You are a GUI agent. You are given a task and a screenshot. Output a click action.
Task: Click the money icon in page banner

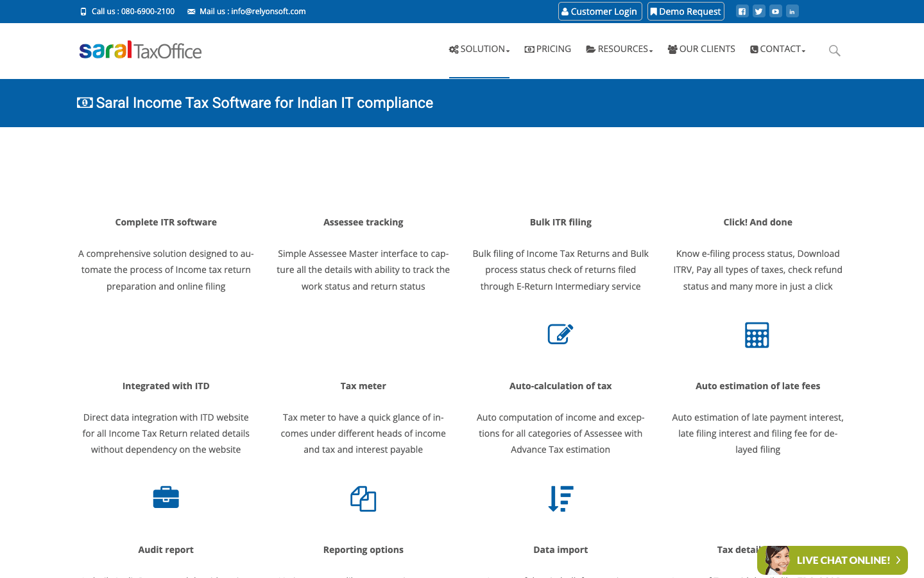(85, 103)
